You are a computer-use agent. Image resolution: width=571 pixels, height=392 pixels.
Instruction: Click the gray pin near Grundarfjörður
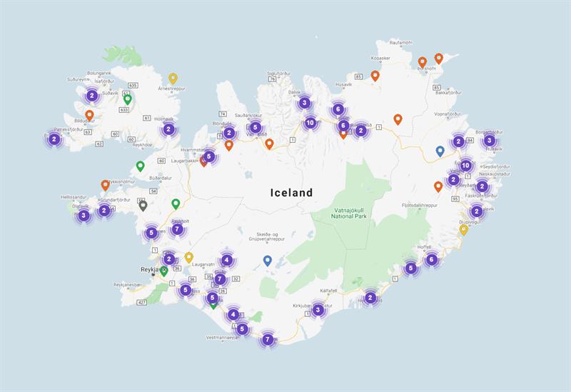[143, 206]
